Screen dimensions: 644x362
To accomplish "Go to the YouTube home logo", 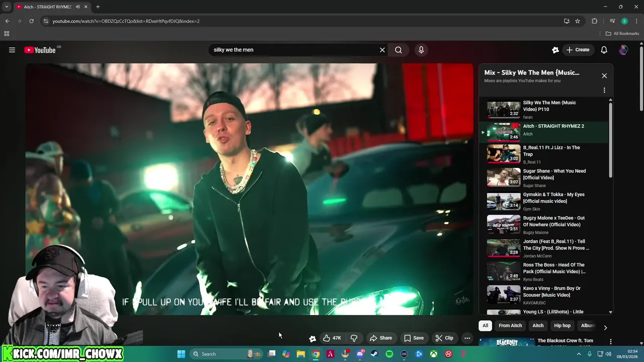I will tap(40, 50).
